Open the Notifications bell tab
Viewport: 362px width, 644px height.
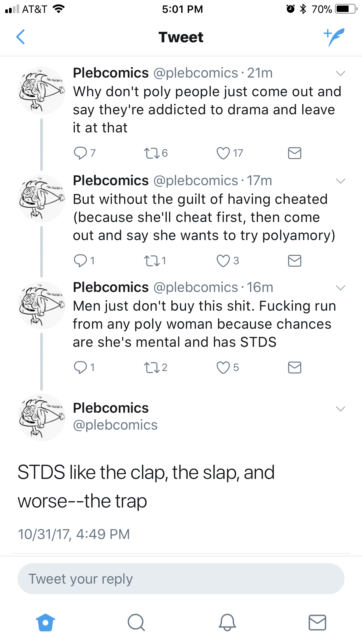pos(227,622)
